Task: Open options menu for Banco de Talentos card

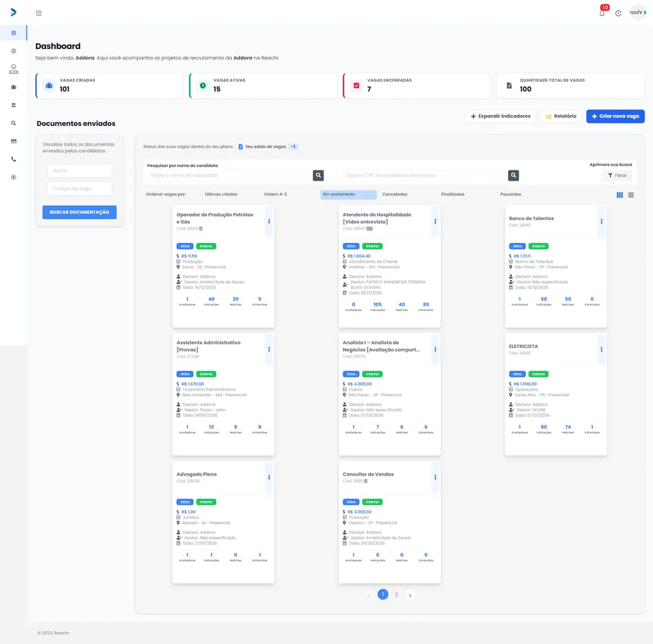Action: click(601, 221)
